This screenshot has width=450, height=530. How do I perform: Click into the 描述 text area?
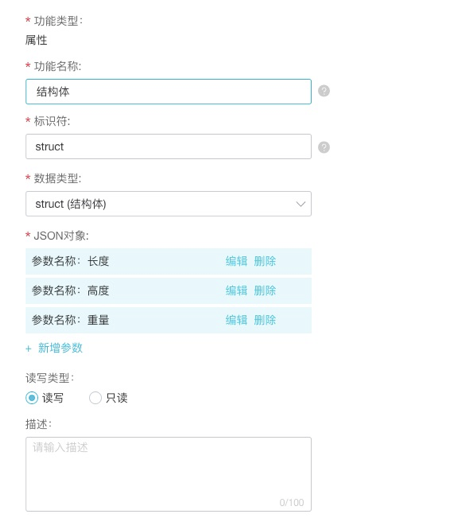[x=168, y=474]
